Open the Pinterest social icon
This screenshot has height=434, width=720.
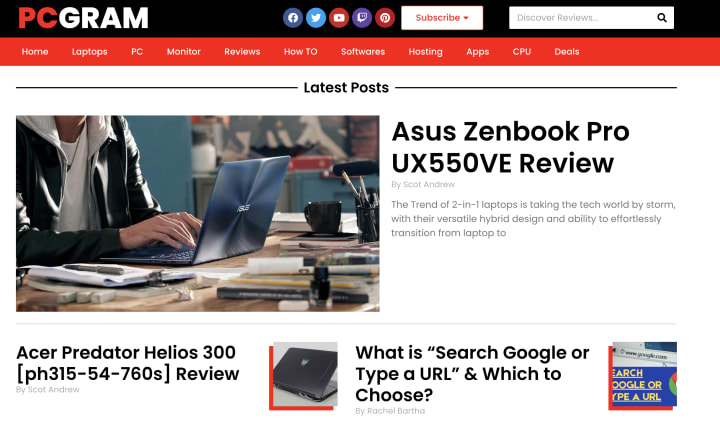click(385, 18)
